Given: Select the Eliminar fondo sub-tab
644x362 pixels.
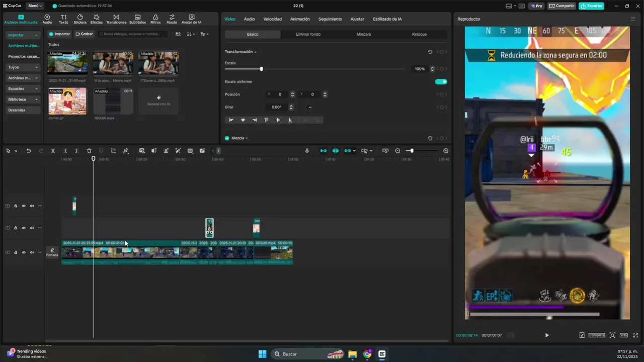Looking at the screenshot, I should 308,34.
